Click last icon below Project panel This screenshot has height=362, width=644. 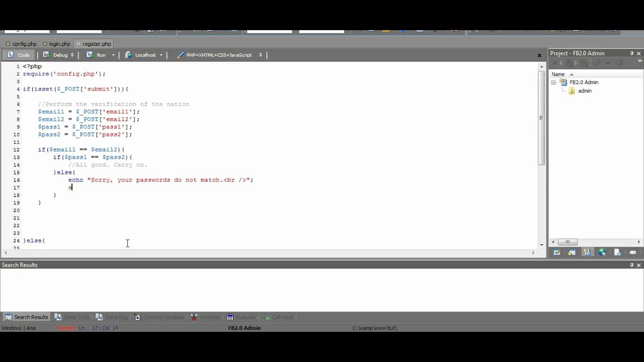[632, 252]
